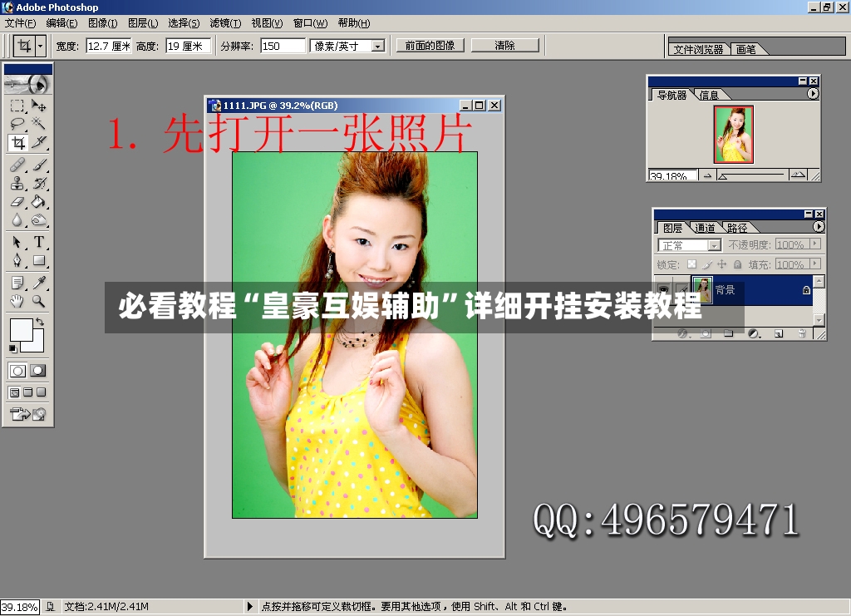
Task: Toggle lock position option
Action: tap(722, 264)
